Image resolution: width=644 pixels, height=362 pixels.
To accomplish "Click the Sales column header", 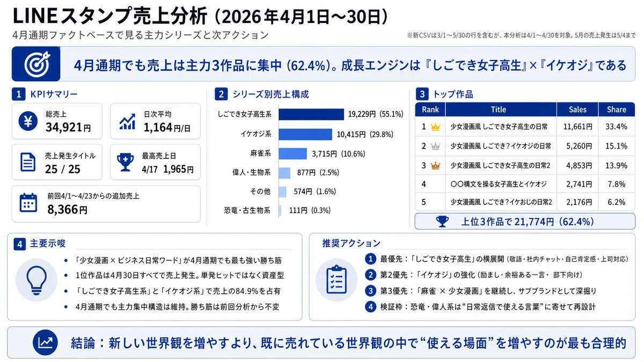I will pyautogui.click(x=578, y=109).
